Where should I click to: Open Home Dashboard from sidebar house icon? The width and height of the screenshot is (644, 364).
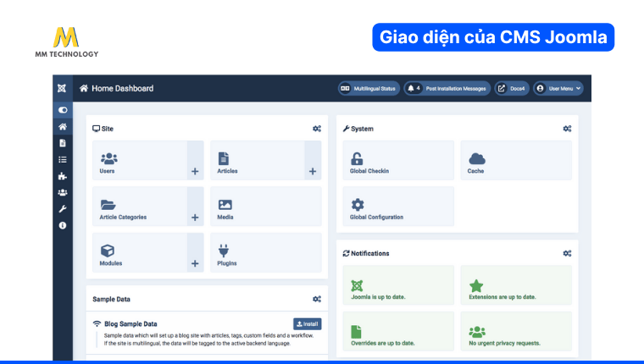63,126
